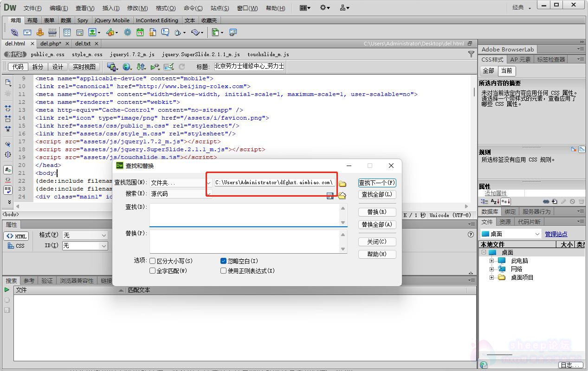Open the filter funnel for related files
Viewport: 588px width, 371px height.
(x=471, y=54)
